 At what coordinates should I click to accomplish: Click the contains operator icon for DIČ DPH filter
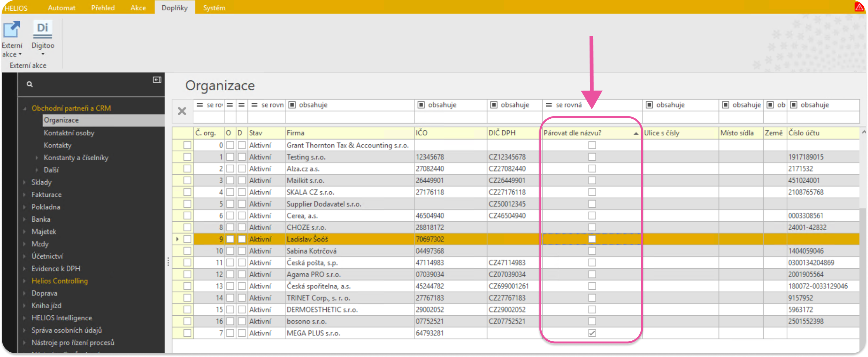coord(494,105)
